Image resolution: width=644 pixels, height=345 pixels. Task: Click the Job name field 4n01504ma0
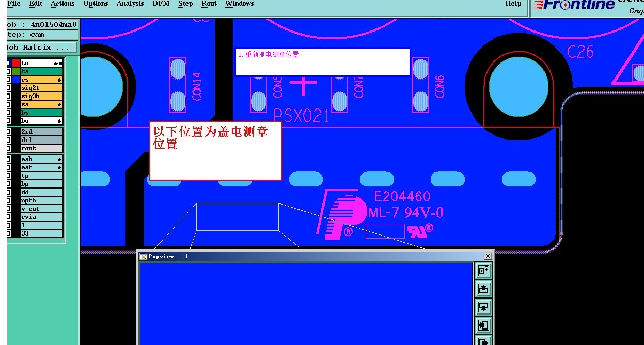(x=42, y=24)
